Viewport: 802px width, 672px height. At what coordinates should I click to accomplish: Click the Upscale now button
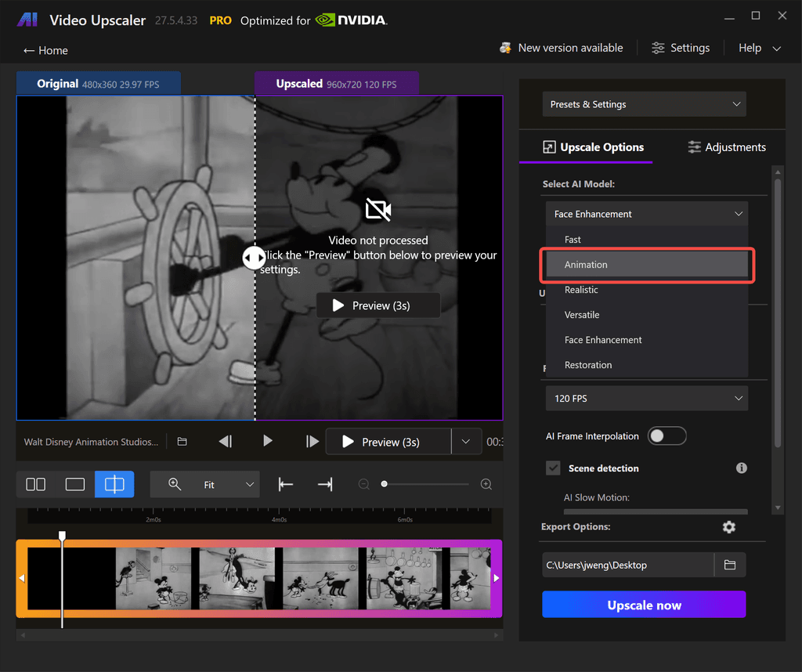644,605
